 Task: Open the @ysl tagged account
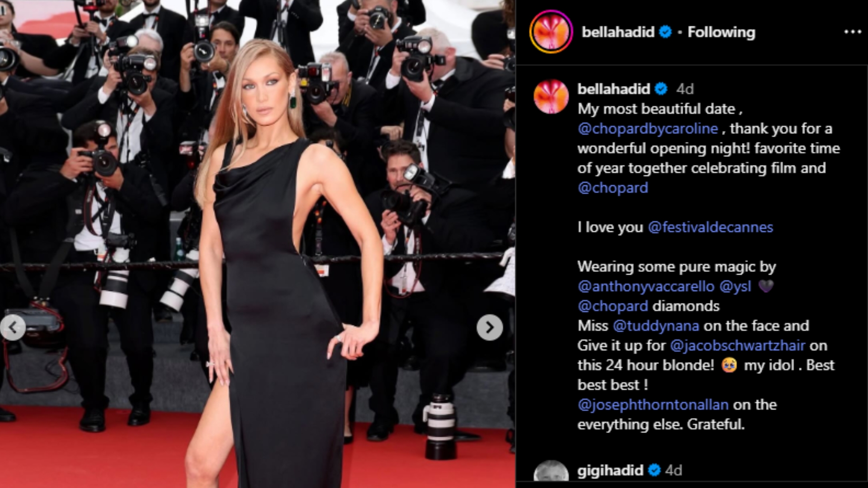pyautogui.click(x=735, y=286)
